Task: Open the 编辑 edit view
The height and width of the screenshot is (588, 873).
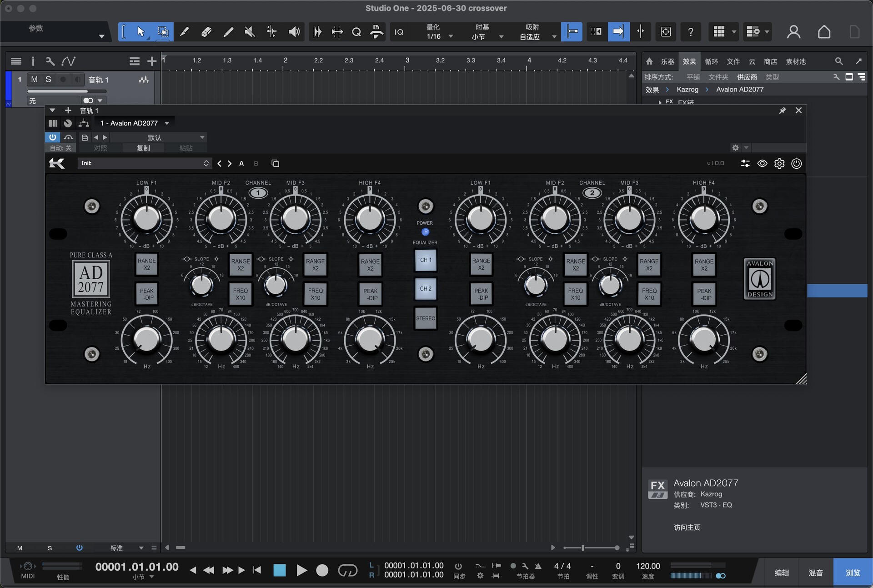Action: [782, 573]
